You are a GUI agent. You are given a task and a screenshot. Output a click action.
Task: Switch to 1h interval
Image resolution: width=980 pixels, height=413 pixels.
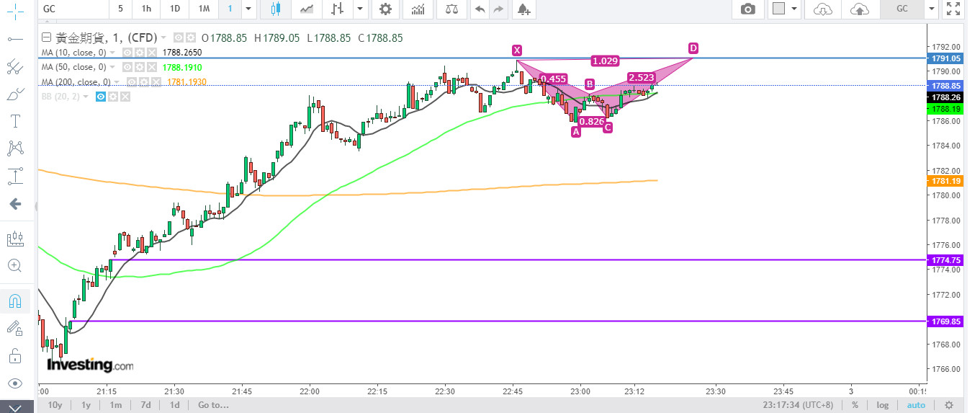pyautogui.click(x=146, y=9)
